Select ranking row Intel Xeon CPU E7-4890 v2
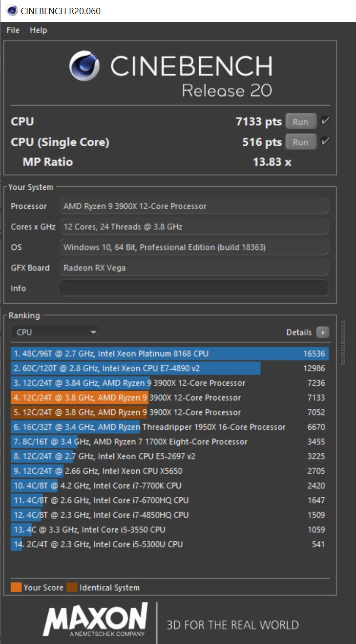The height and width of the screenshot is (644, 356). pos(169,368)
